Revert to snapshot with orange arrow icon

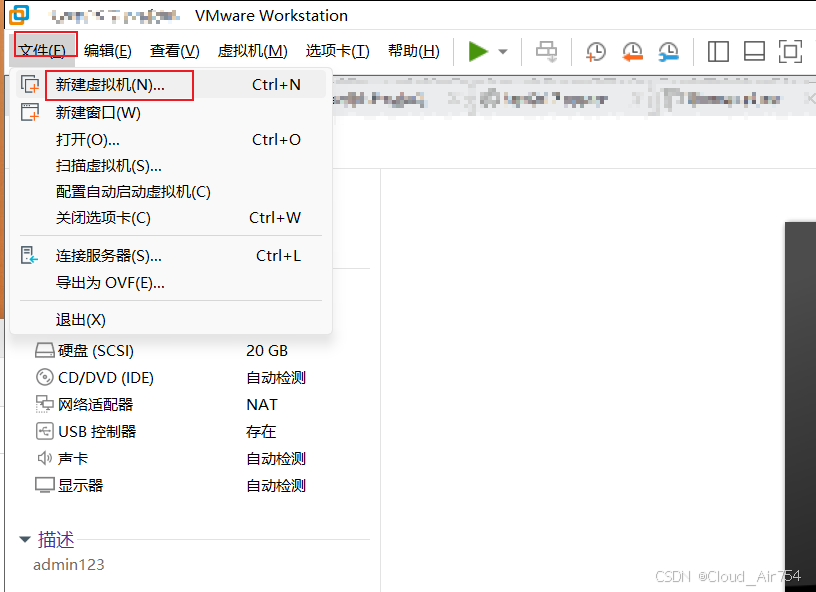[632, 52]
